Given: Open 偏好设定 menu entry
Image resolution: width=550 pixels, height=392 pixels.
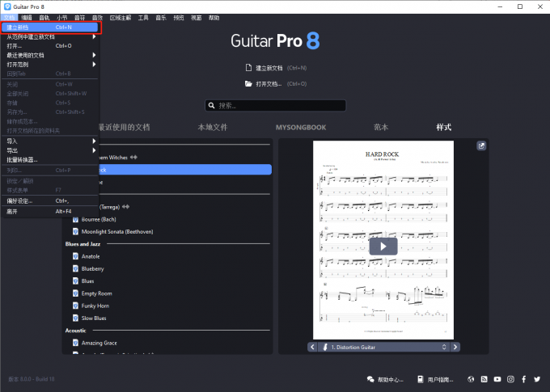Looking at the screenshot, I should [49, 200].
